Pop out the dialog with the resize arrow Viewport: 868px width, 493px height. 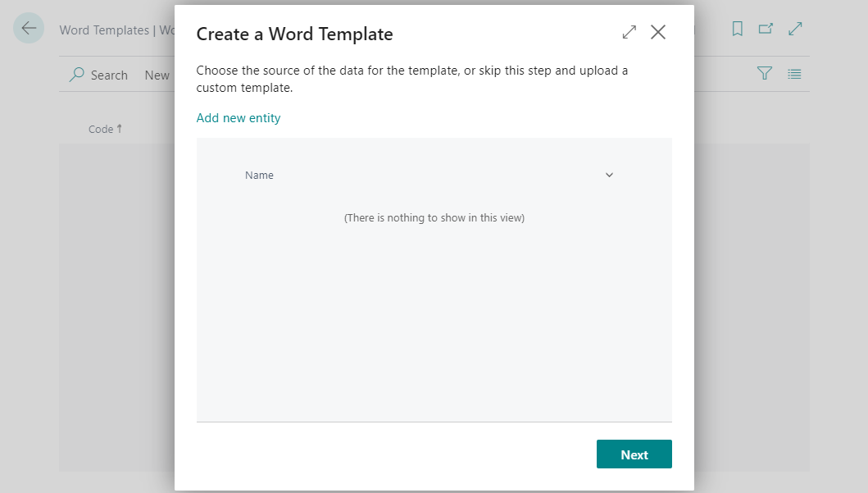coord(629,32)
